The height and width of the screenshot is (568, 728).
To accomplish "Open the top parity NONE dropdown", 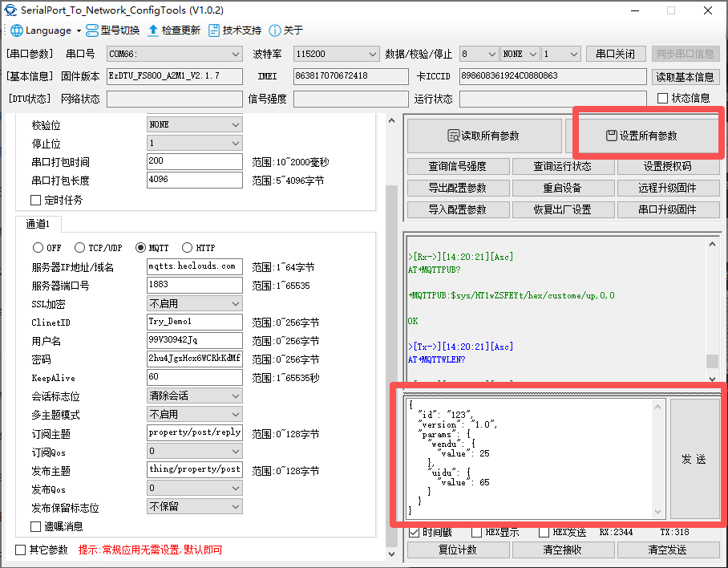I will (x=533, y=55).
